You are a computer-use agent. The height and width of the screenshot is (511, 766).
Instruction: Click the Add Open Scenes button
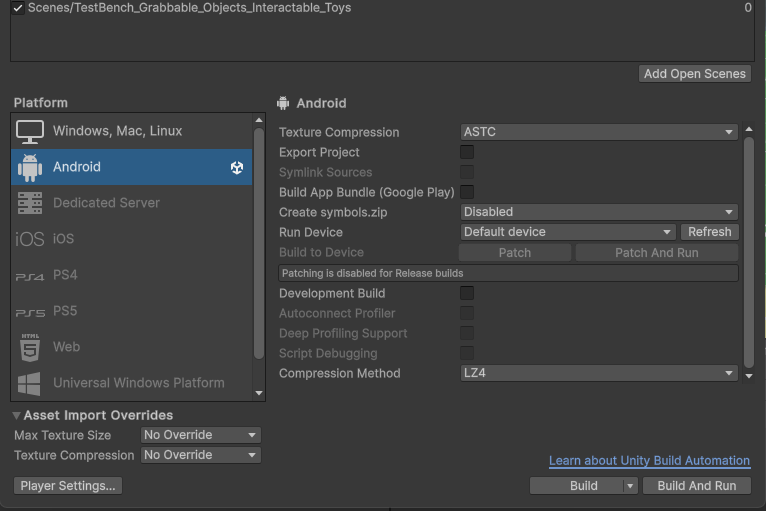(695, 74)
